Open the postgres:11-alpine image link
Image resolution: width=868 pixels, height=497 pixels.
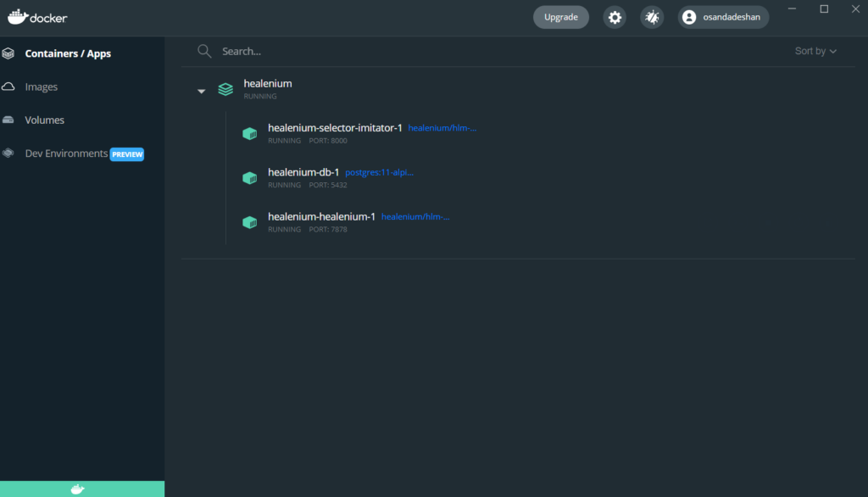click(x=379, y=173)
